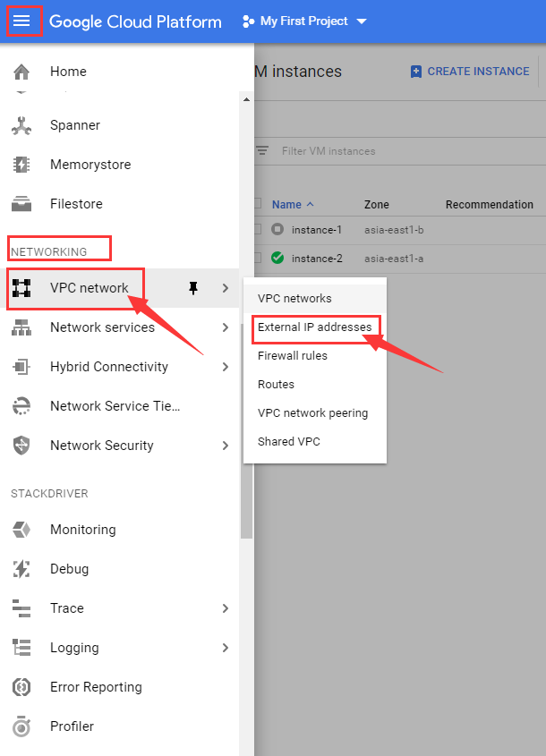Expand the Trace submenu chevron
This screenshot has width=546, height=756.
tap(226, 608)
